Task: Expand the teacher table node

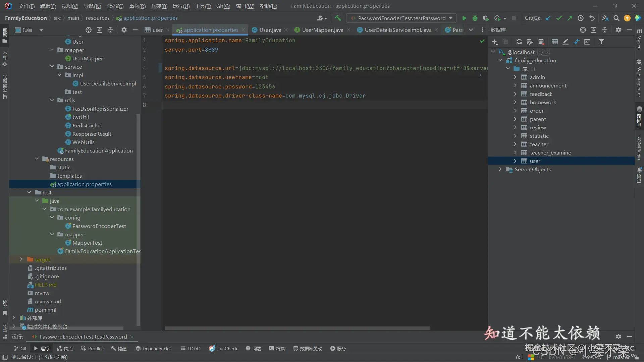Action: pyautogui.click(x=515, y=144)
